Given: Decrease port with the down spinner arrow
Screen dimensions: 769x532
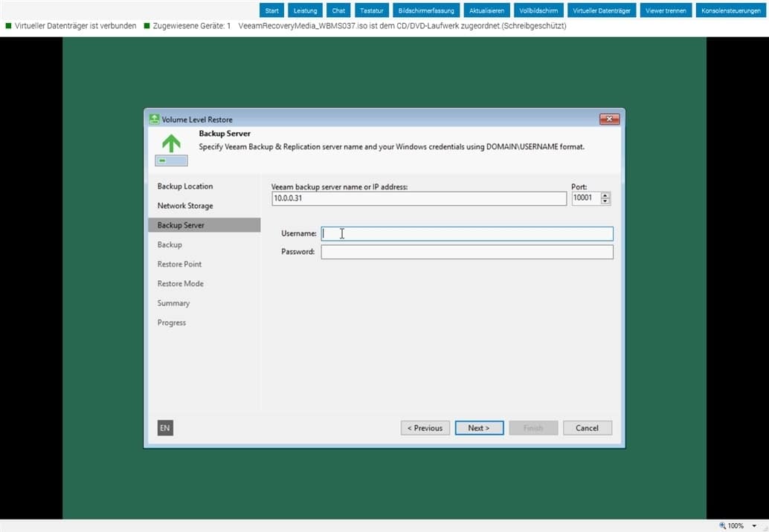Looking at the screenshot, I should tap(605, 201).
